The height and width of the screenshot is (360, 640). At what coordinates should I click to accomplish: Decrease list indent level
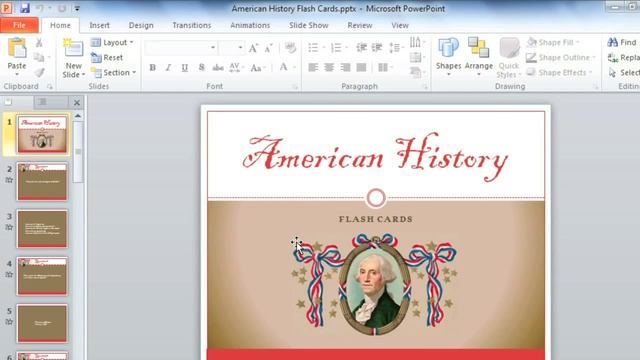361,48
